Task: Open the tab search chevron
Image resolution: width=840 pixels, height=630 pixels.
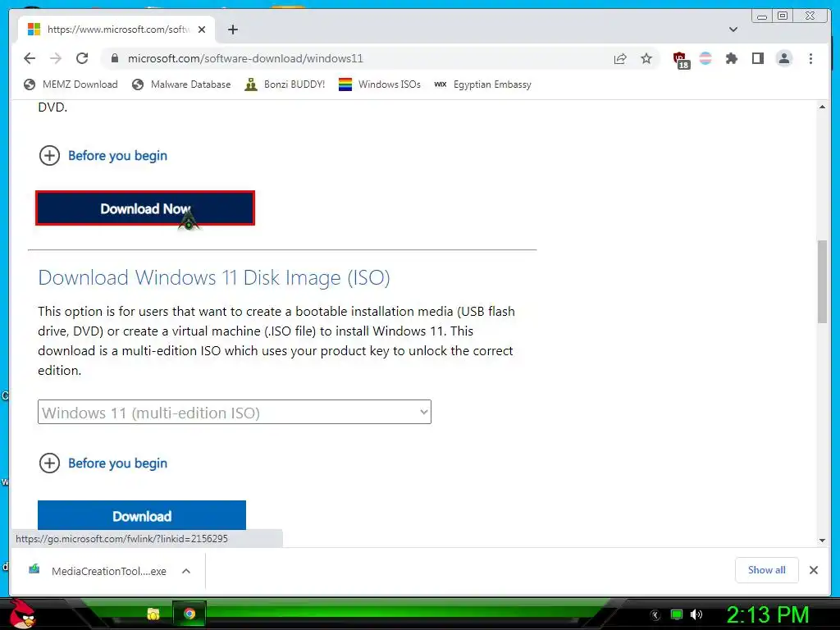Action: click(733, 30)
